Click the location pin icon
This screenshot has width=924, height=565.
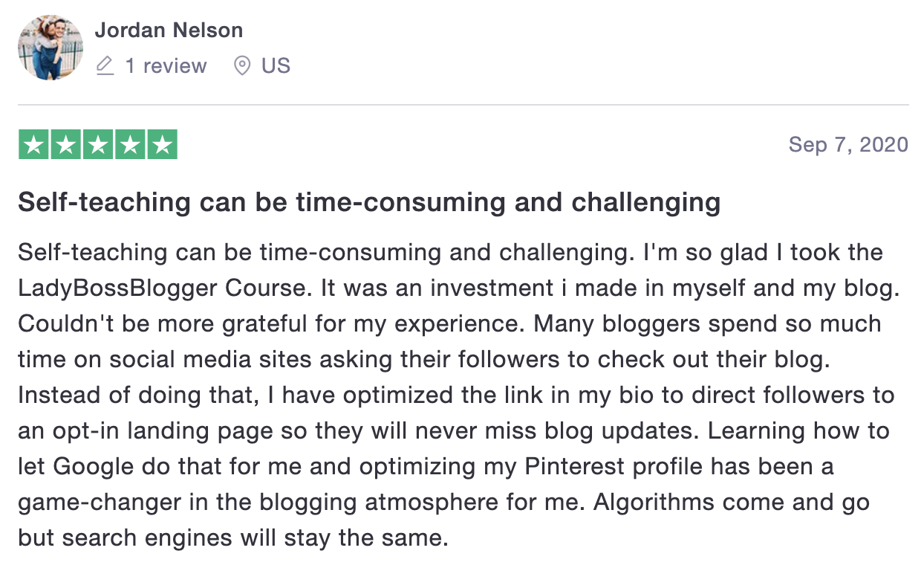(x=241, y=66)
